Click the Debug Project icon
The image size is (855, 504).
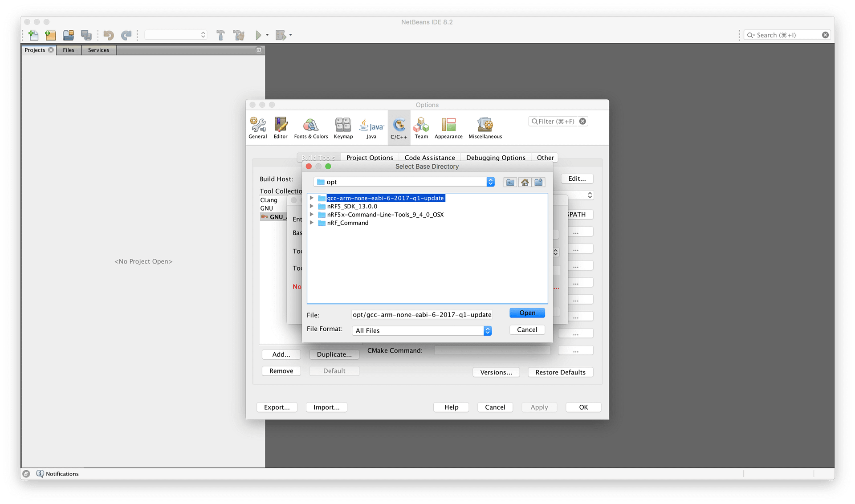click(x=281, y=35)
